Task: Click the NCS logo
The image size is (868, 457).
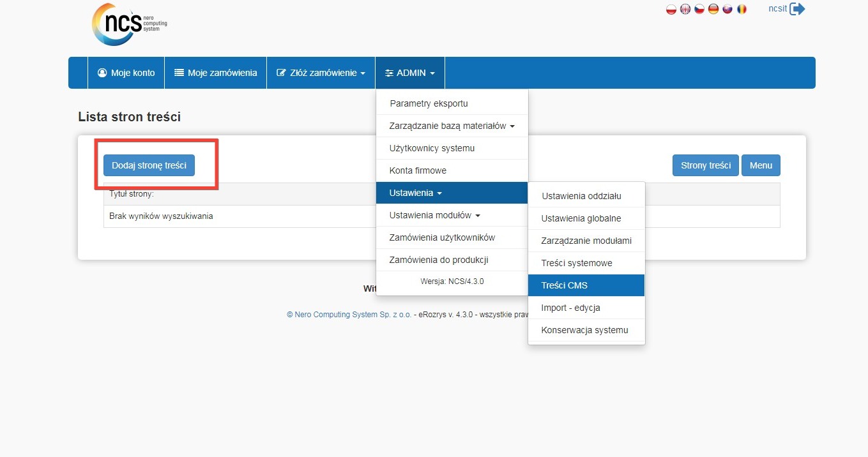Action: 129,24
